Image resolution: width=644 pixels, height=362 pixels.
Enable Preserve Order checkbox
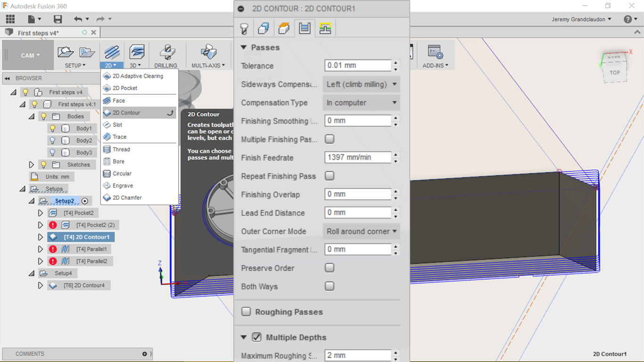click(x=330, y=268)
